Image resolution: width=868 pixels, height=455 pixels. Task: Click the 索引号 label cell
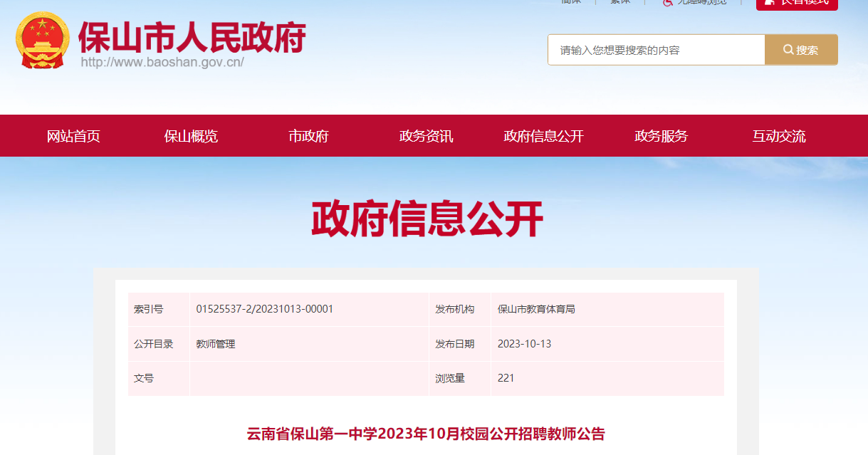159,309
